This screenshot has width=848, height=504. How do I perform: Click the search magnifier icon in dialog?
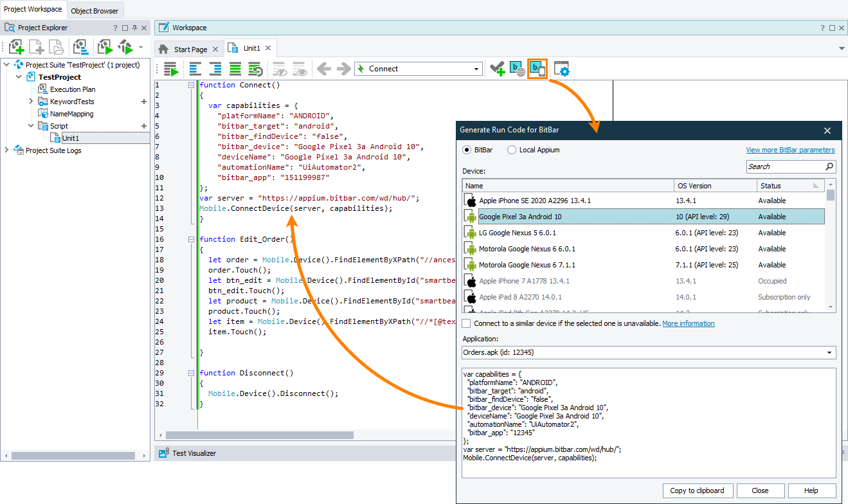(x=829, y=166)
